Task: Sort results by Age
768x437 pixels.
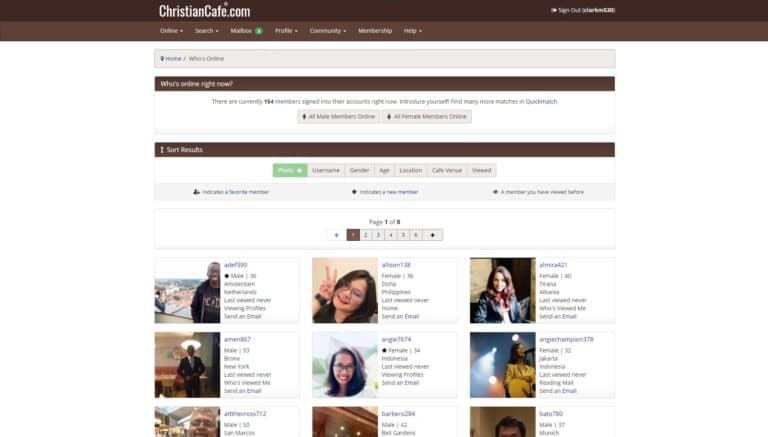Action: point(384,170)
